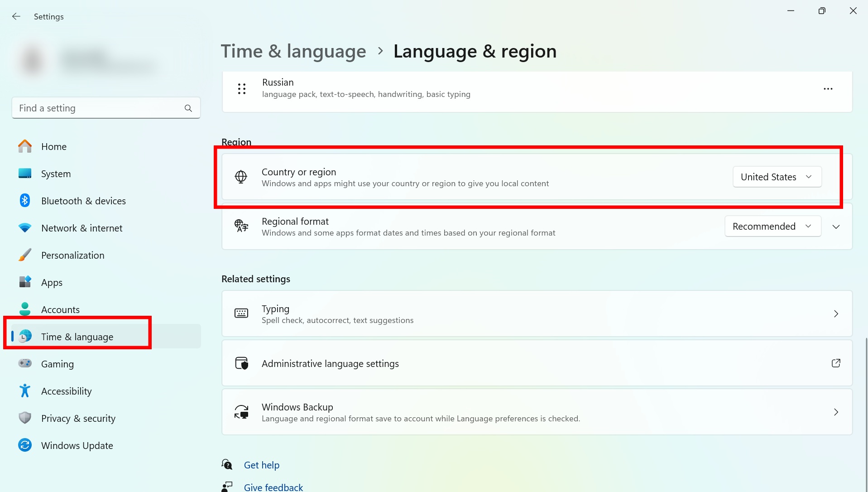Screen dimensions: 868x492
Task: Select Time & language in sidebar
Action: pyautogui.click(x=106, y=337)
